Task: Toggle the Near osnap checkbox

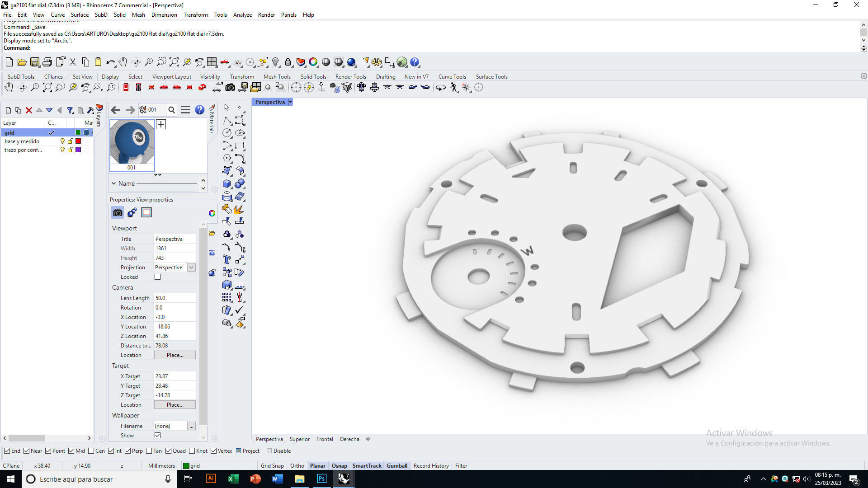Action: click(27, 450)
